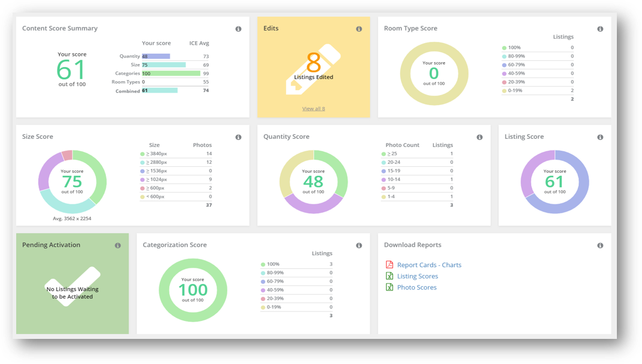Viewport: 642px width, 364px height.
Task: Click Download Reports info icon
Action: (x=600, y=246)
